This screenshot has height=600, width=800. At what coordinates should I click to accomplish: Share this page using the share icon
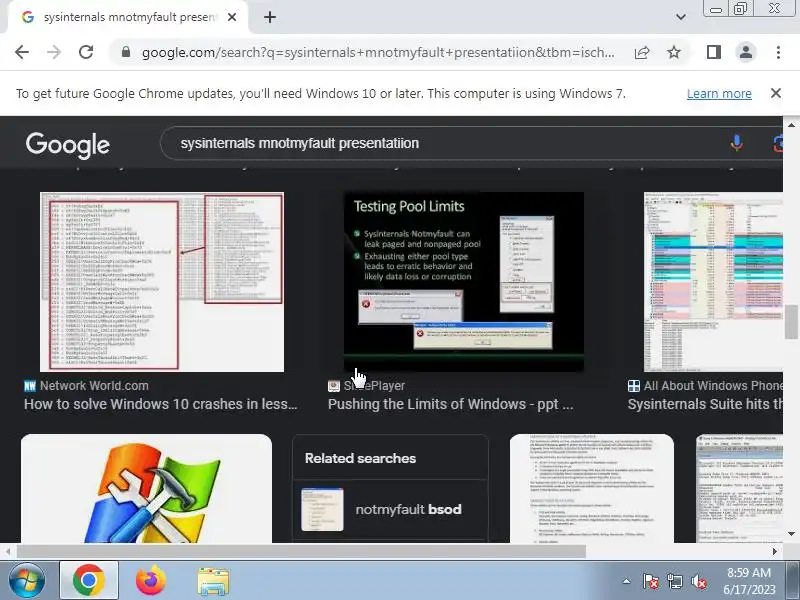point(642,52)
